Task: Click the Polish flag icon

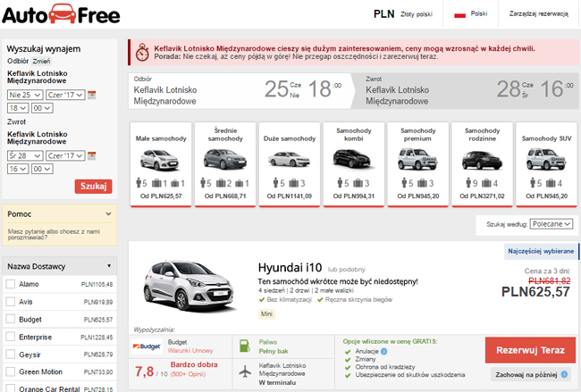Action: tap(461, 15)
